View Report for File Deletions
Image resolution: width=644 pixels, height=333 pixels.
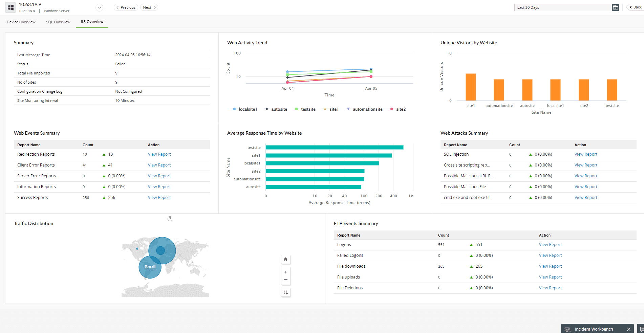pyautogui.click(x=550, y=288)
